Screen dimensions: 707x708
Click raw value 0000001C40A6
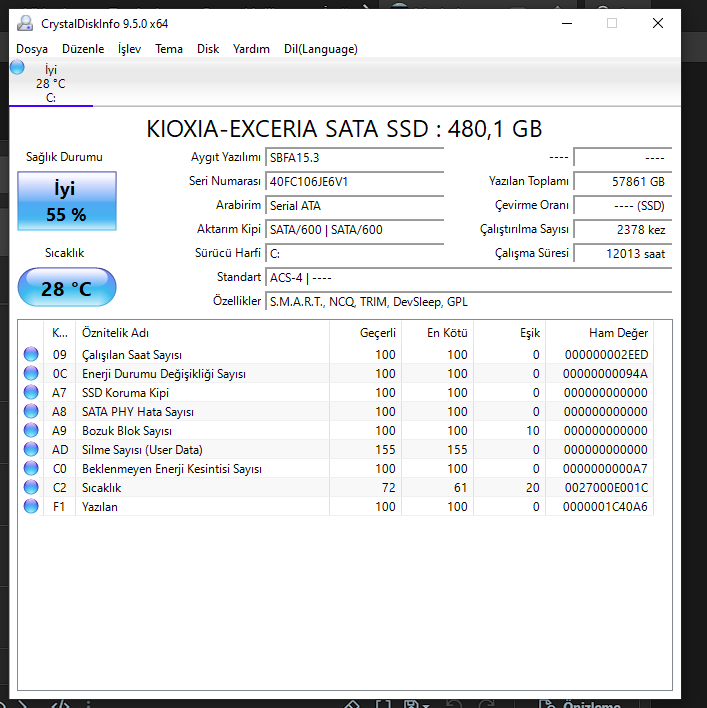pos(605,507)
